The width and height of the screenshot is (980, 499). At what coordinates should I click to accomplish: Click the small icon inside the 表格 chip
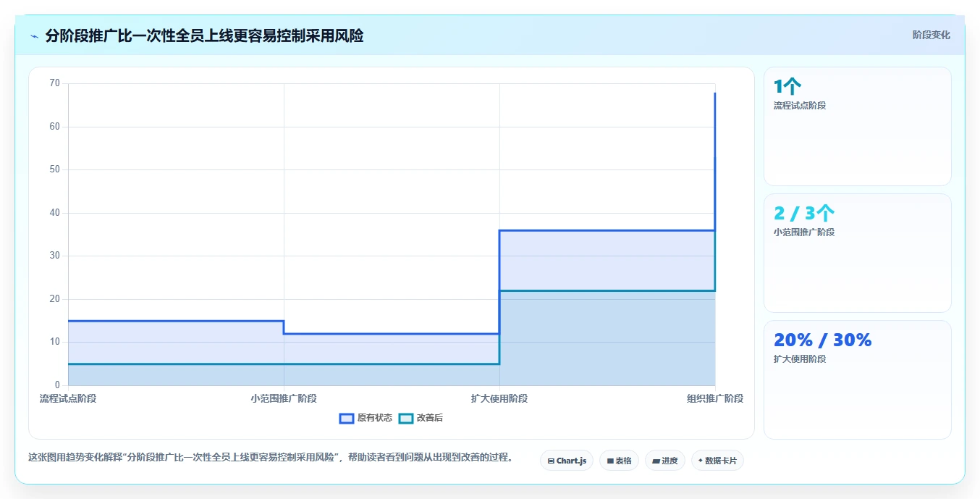610,461
